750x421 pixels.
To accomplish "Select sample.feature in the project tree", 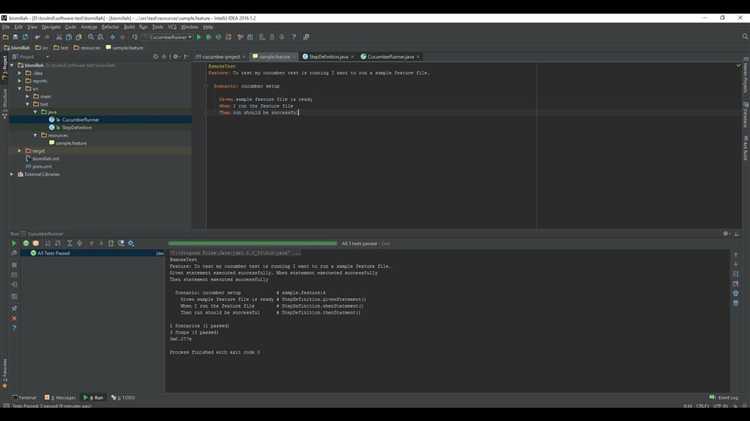I will coord(71,143).
